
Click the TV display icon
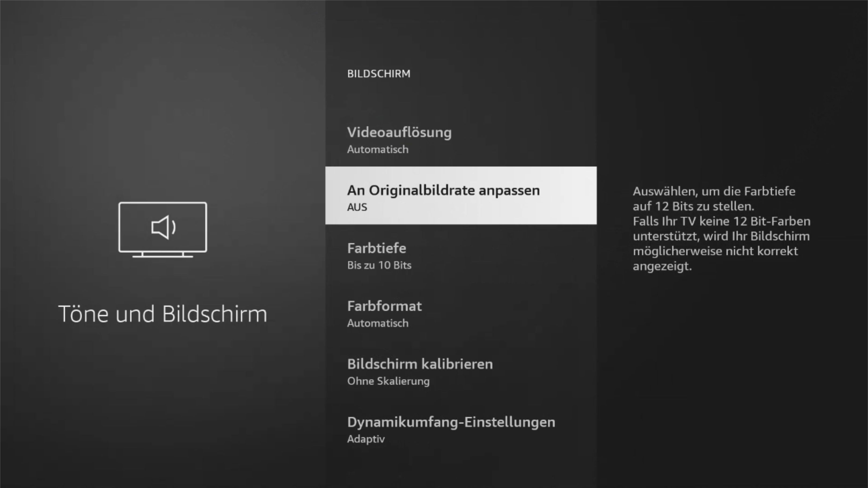163,230
